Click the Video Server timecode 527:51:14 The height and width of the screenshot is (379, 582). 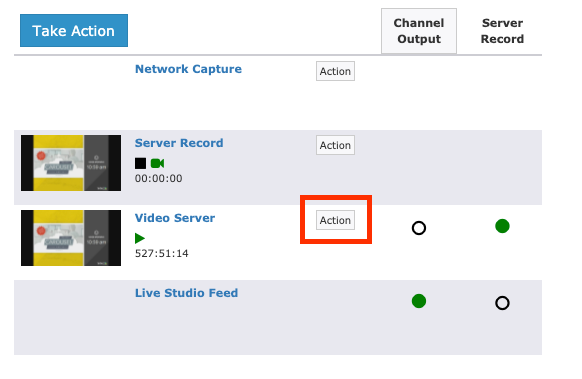[161, 254]
